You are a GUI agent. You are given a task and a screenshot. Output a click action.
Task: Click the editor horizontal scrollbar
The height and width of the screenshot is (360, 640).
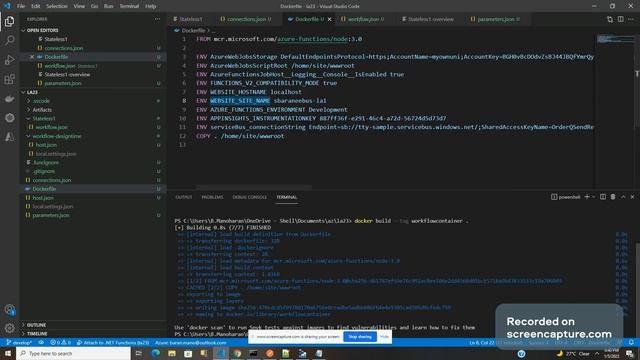coord(253,188)
